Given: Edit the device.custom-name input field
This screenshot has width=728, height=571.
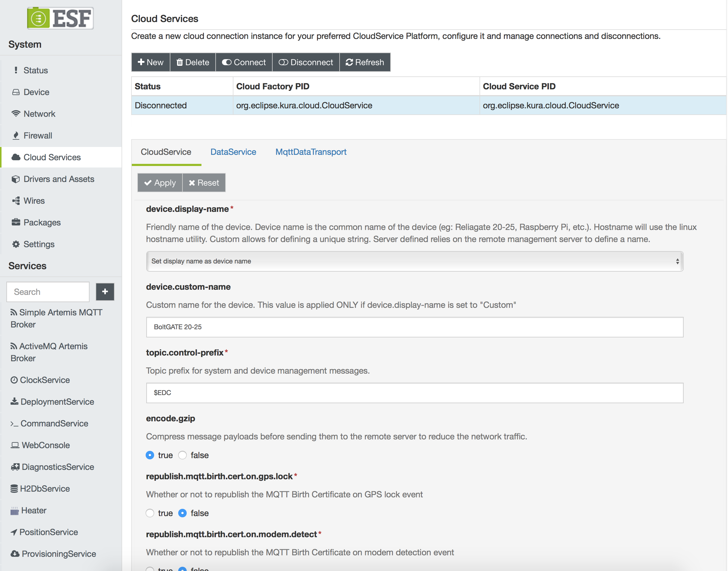Looking at the screenshot, I should pyautogui.click(x=414, y=326).
